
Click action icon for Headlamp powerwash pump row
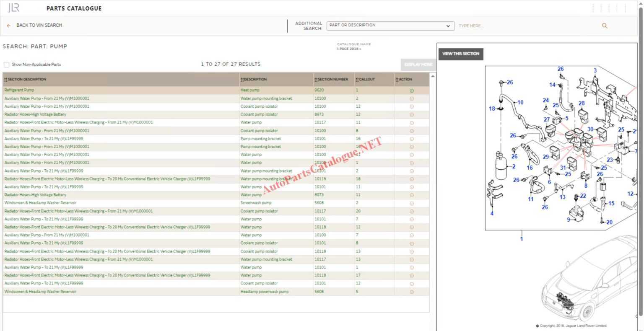point(411,292)
